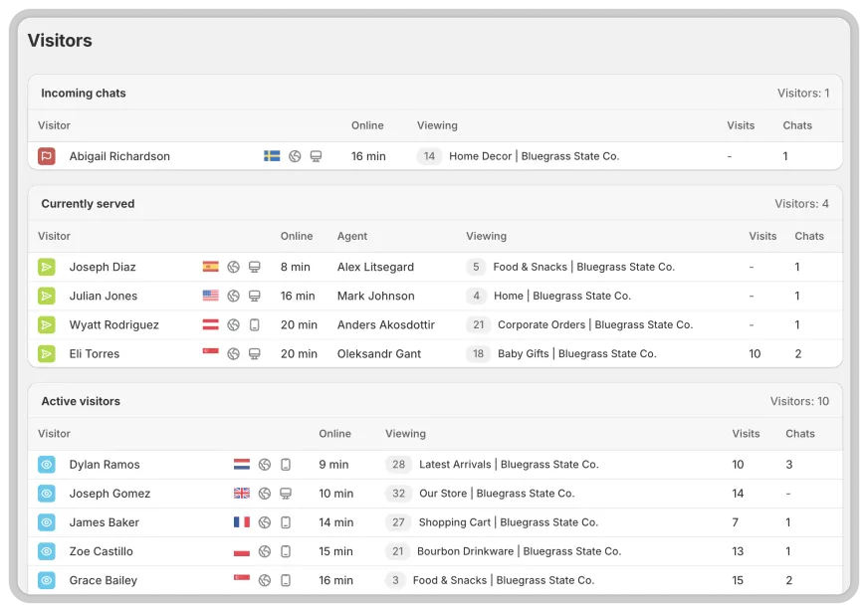Click the green chat status icon for Eli Torres
Screen dimensions: 868x612
tap(47, 353)
